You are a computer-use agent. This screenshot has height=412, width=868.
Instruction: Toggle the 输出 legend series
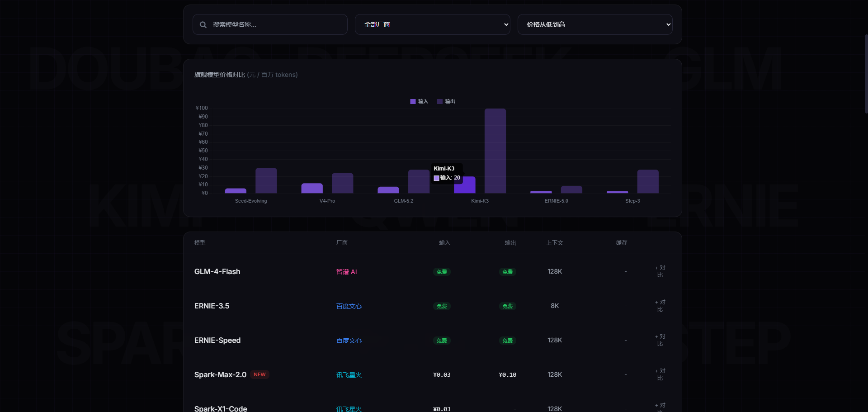[x=446, y=101]
